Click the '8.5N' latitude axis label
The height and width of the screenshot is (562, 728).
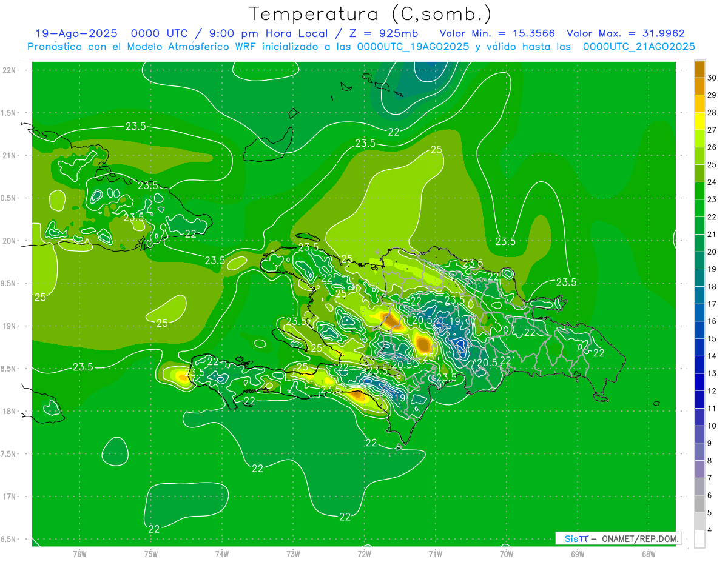pyautogui.click(x=9, y=369)
